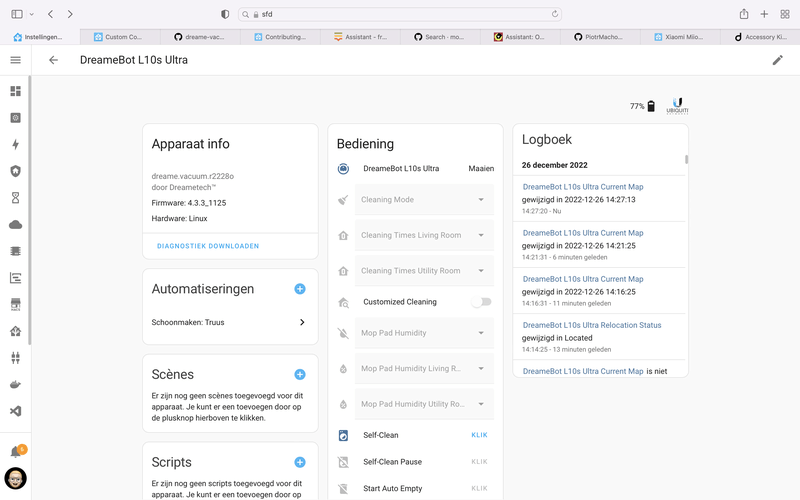This screenshot has width=800, height=500.
Task: Go back with the arrow beside DreameBot title
Action: coord(53,60)
